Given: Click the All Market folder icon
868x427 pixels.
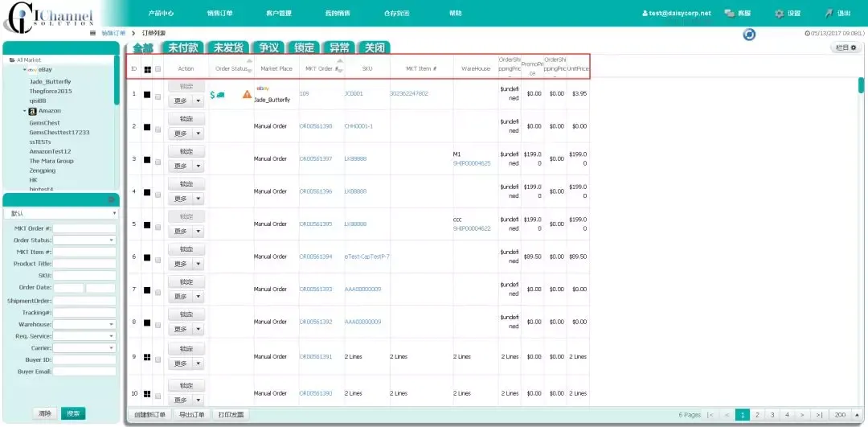Looking at the screenshot, I should click(x=12, y=60).
